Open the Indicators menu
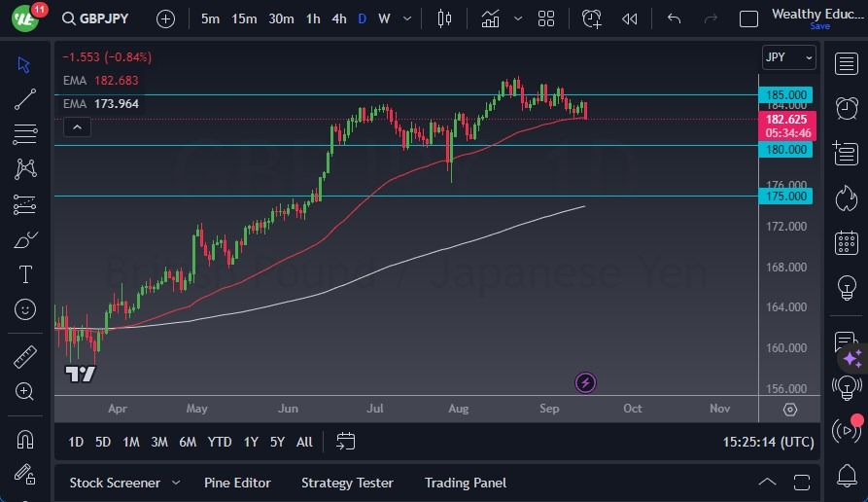The height and width of the screenshot is (502, 868). click(x=491, y=18)
